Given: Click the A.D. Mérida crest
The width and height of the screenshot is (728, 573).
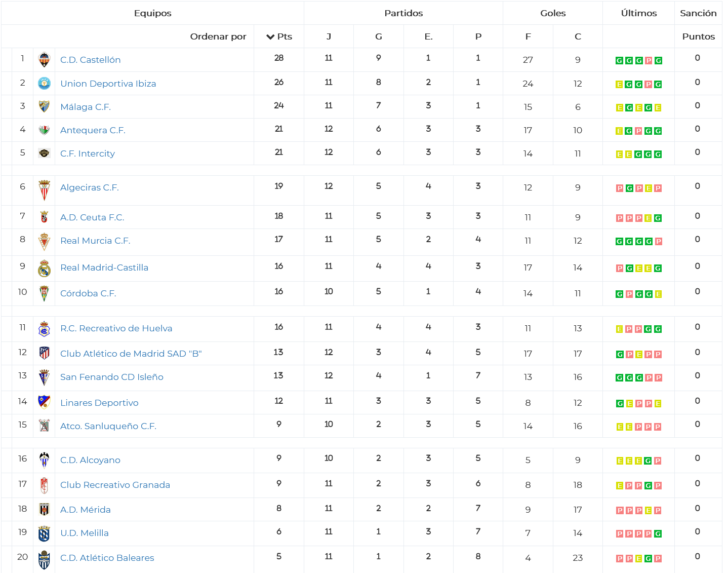Looking at the screenshot, I should [44, 509].
